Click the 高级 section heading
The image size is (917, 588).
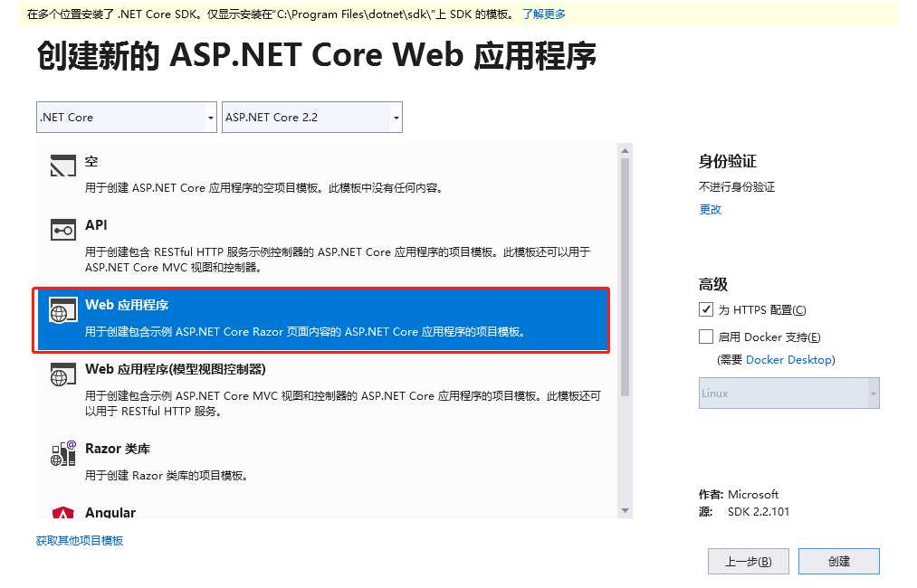click(713, 284)
